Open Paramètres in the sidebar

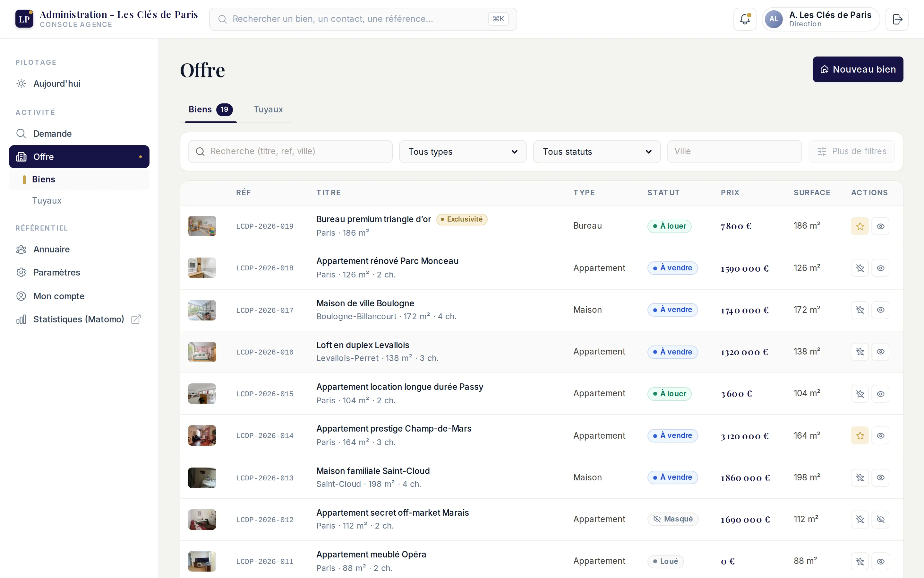pyautogui.click(x=79, y=273)
